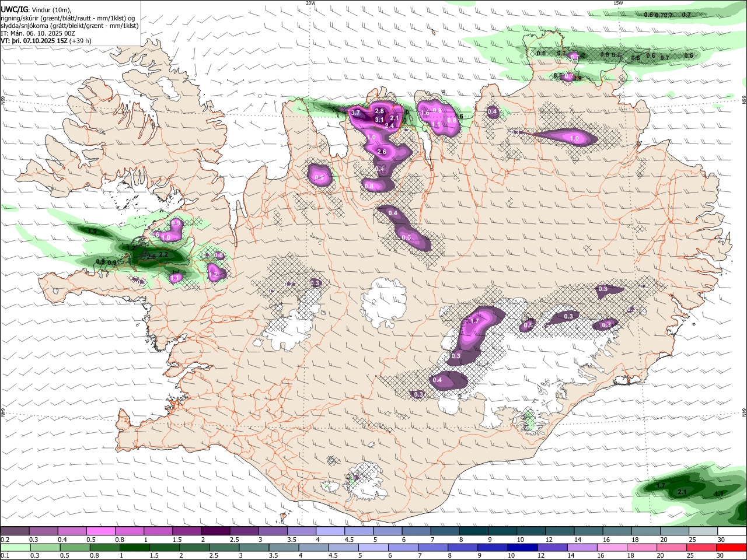The image size is (747, 560).
Task: Click the 'VT: Þri. 07.10.2025 15Z' valid time
Action: [34, 41]
